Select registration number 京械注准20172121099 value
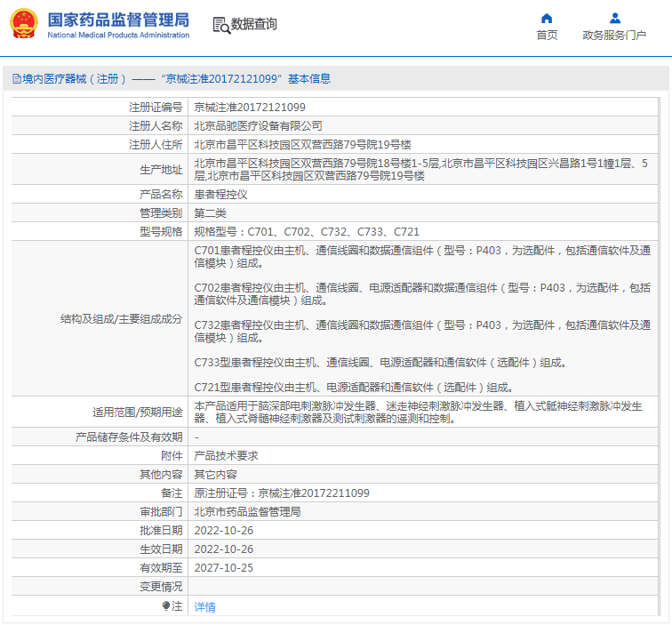The width and height of the screenshot is (672, 625). click(x=250, y=108)
